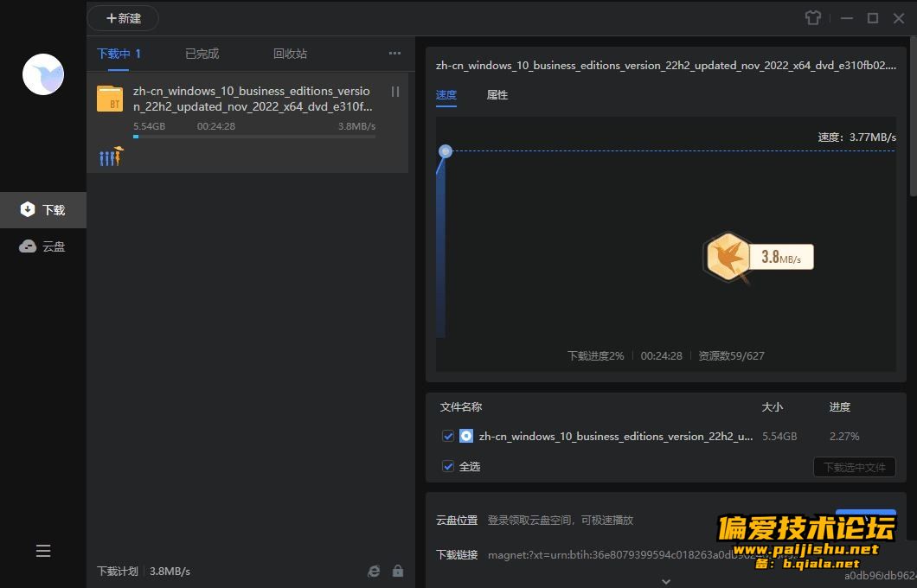
Task: Select the zh-cn_windows_10 task title in list
Action: (253, 99)
